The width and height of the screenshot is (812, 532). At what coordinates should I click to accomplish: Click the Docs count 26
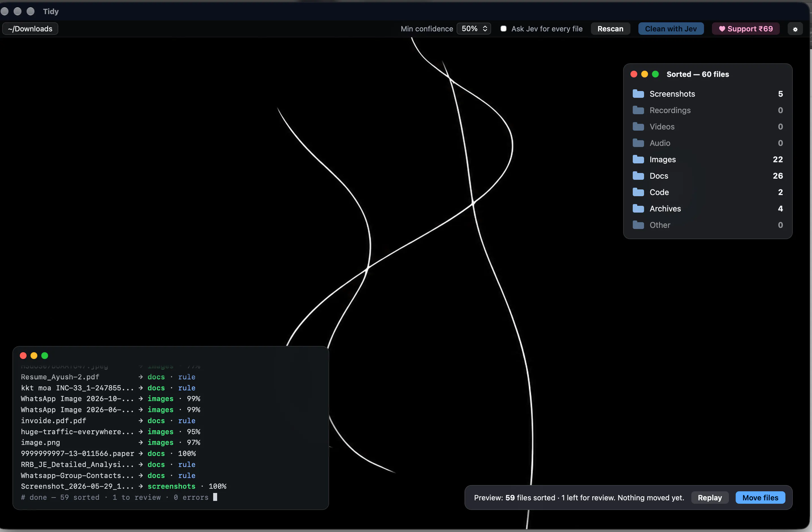(778, 176)
